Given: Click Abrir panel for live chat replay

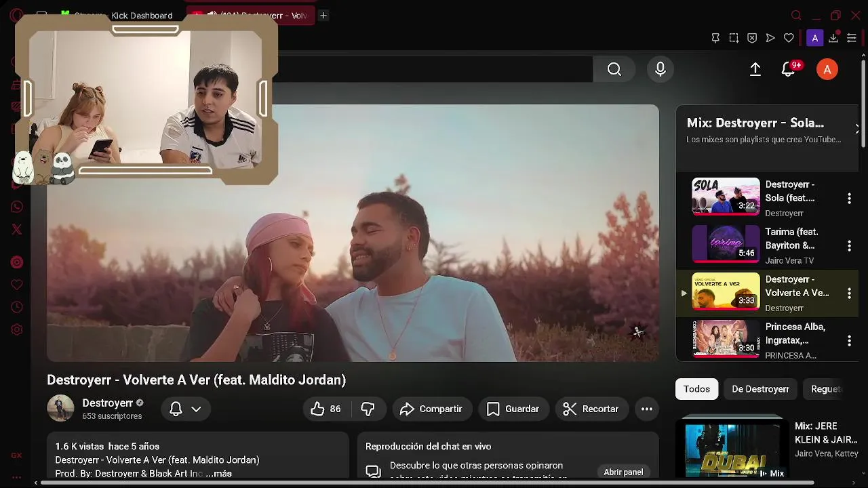Looking at the screenshot, I should point(623,472).
